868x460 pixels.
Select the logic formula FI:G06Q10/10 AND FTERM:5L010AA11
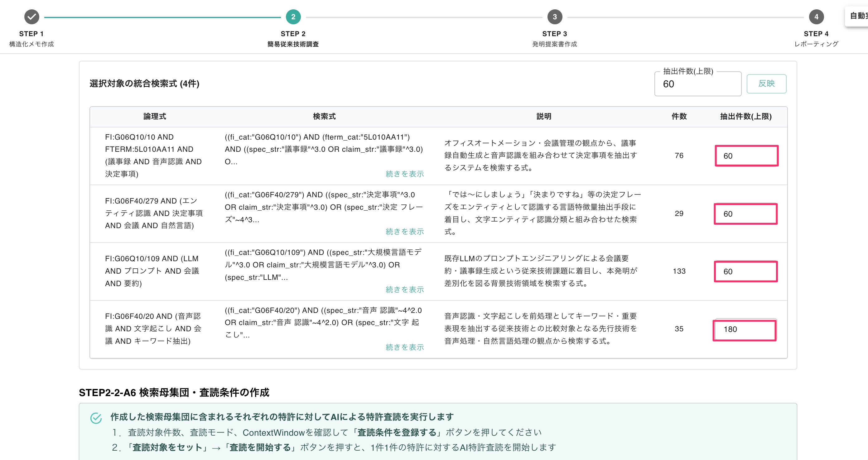point(153,156)
